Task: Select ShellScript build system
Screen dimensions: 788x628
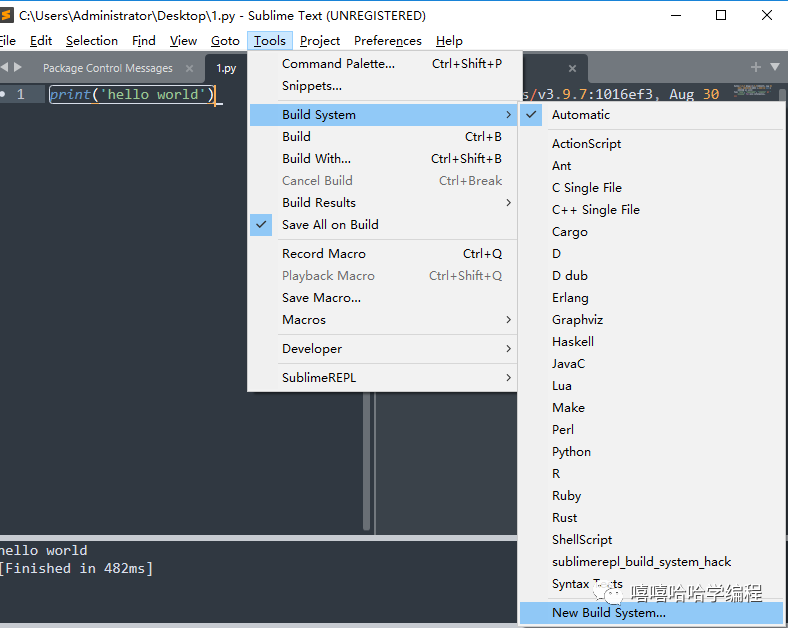Action: click(x=651, y=540)
